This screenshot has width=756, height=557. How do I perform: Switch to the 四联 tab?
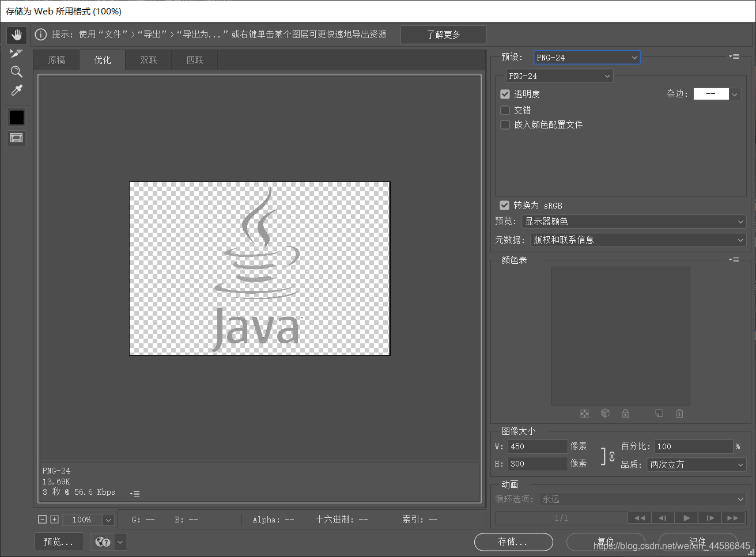point(195,60)
